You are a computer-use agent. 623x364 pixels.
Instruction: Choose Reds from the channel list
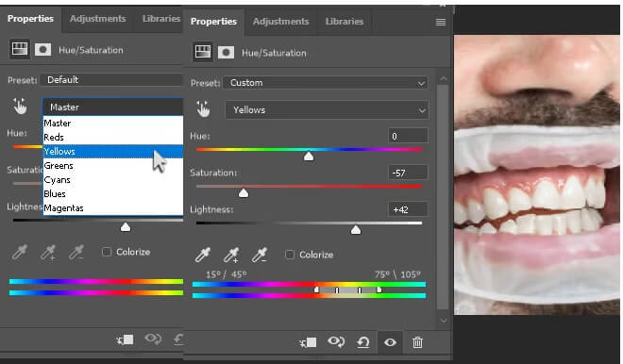point(113,138)
